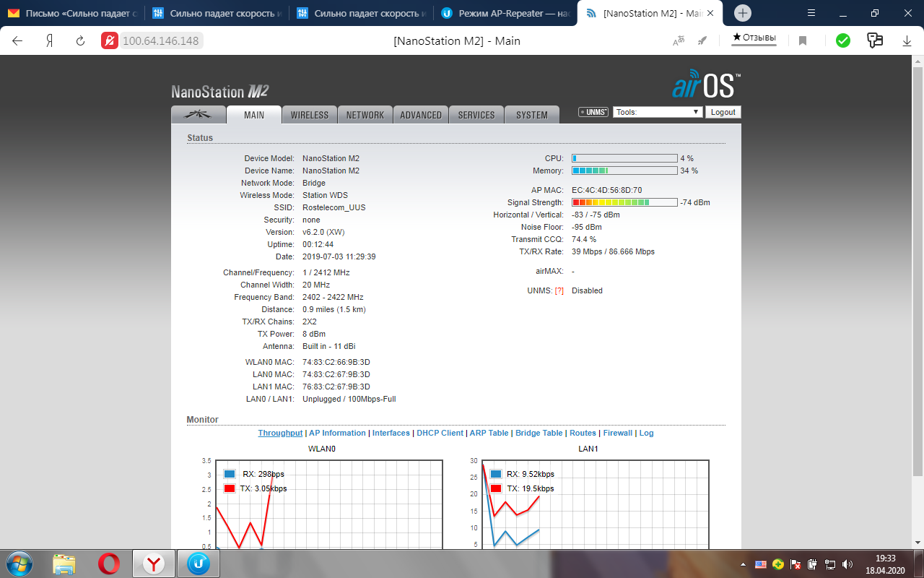924x578 pixels.
Task: Click the Logout button
Action: 723,112
